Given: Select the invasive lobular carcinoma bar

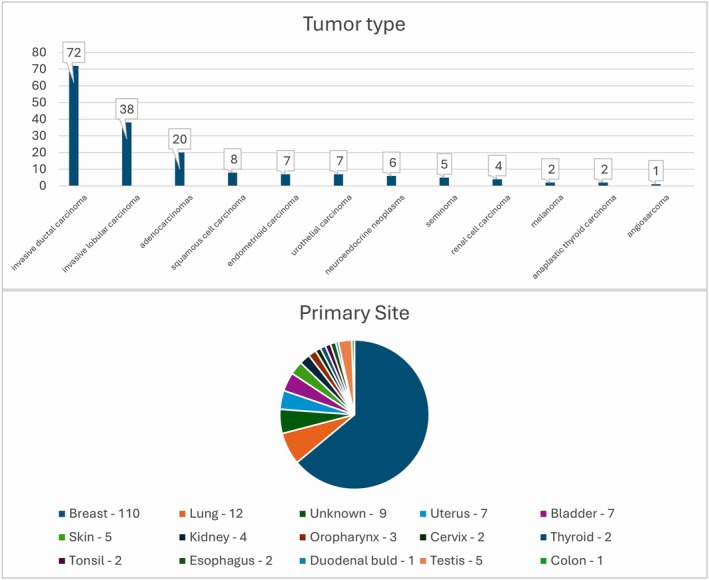Looking at the screenshot, I should [x=127, y=154].
